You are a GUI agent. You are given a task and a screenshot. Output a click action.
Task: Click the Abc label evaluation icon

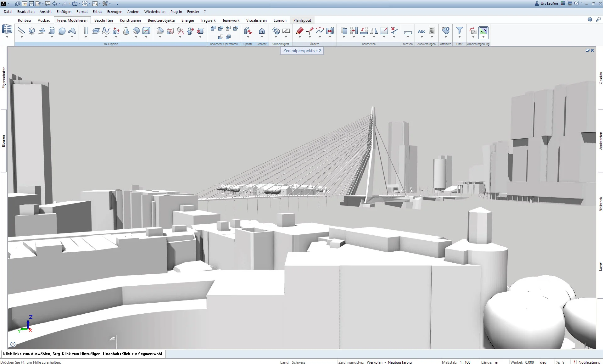pos(422,31)
